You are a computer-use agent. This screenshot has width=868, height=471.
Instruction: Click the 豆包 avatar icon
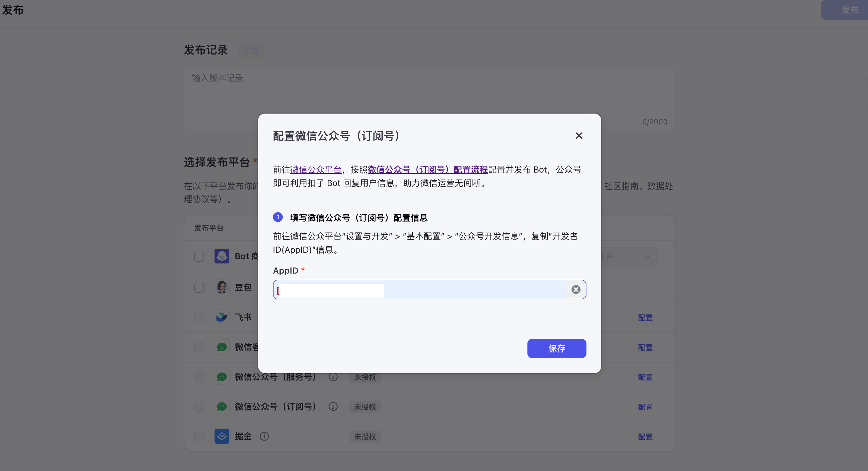(x=222, y=287)
